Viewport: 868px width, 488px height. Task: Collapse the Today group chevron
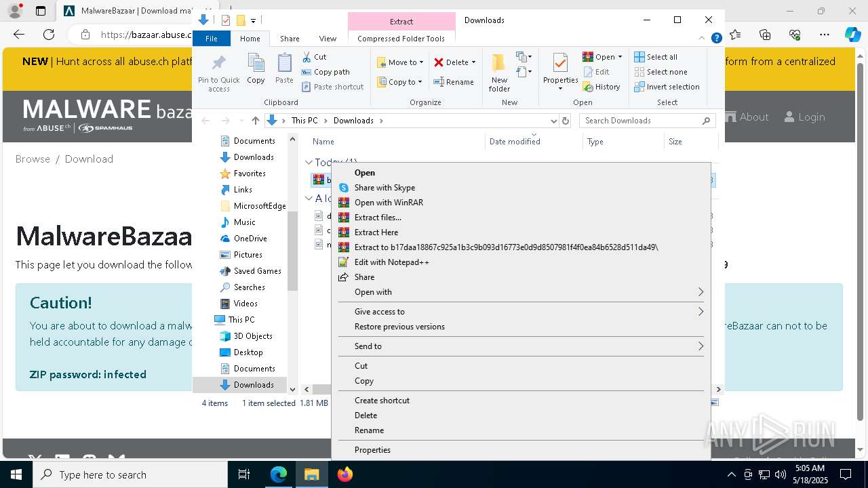point(309,163)
